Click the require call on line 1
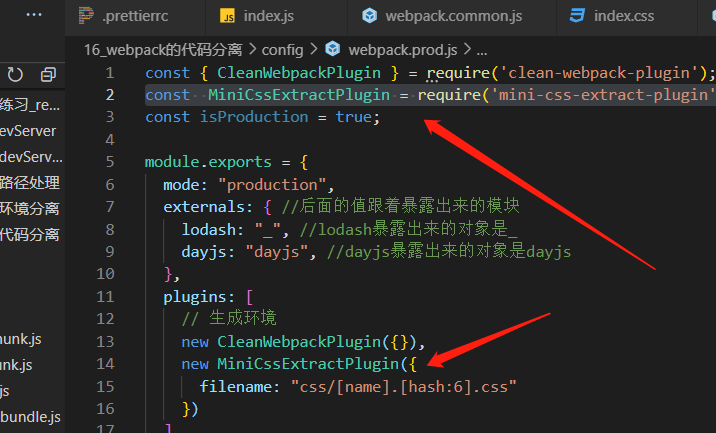Viewport: 716px width, 433px height. (458, 73)
